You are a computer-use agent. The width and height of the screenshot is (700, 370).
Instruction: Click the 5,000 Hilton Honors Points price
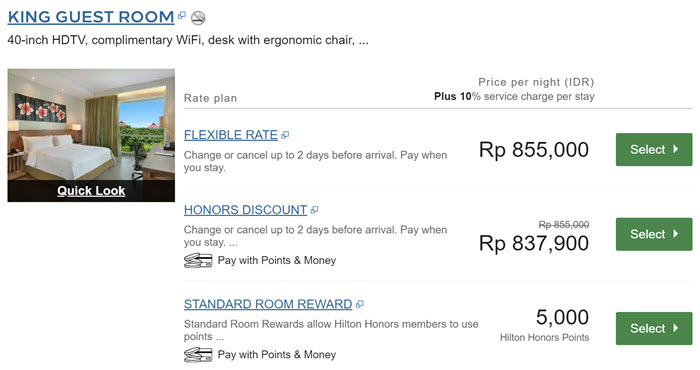[x=545, y=324]
